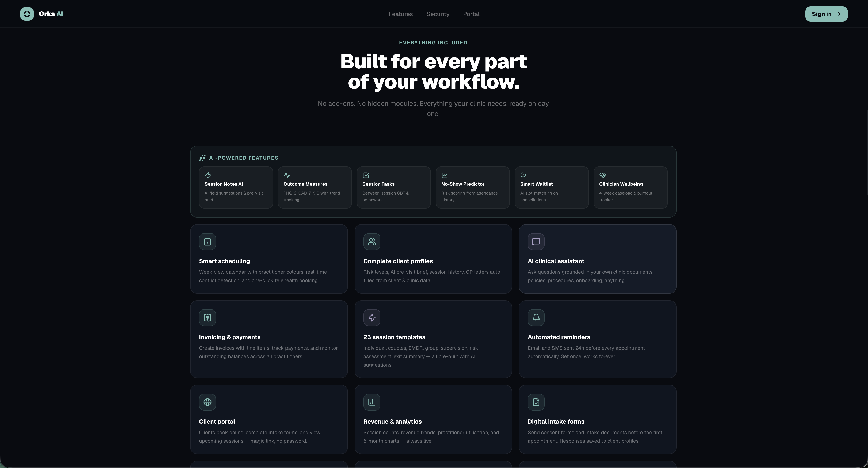Click the Smart Waitlist title
This screenshot has height=468, width=868.
tap(536, 184)
